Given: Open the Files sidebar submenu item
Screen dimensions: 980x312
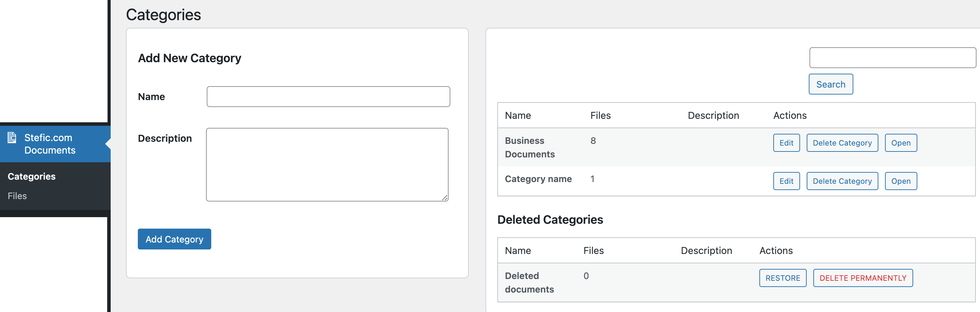Looking at the screenshot, I should click(17, 196).
